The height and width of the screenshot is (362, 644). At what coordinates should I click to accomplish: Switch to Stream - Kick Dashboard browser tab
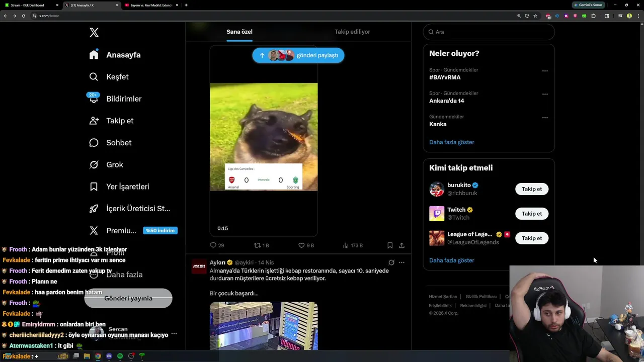[31, 5]
